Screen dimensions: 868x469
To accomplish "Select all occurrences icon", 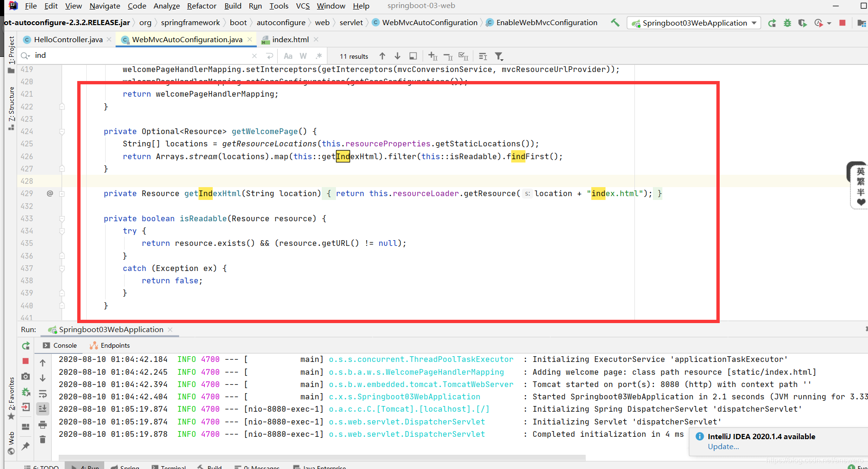I will pos(463,56).
